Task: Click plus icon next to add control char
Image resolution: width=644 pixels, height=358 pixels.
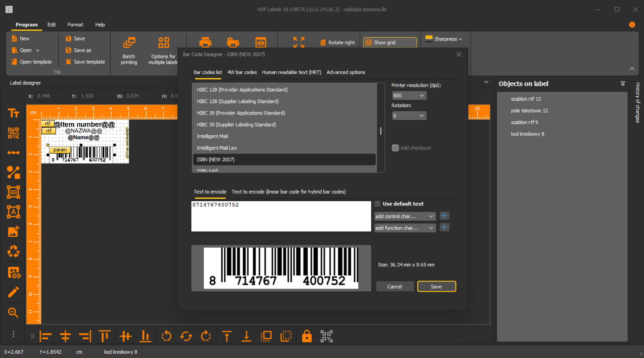Action: click(x=444, y=216)
